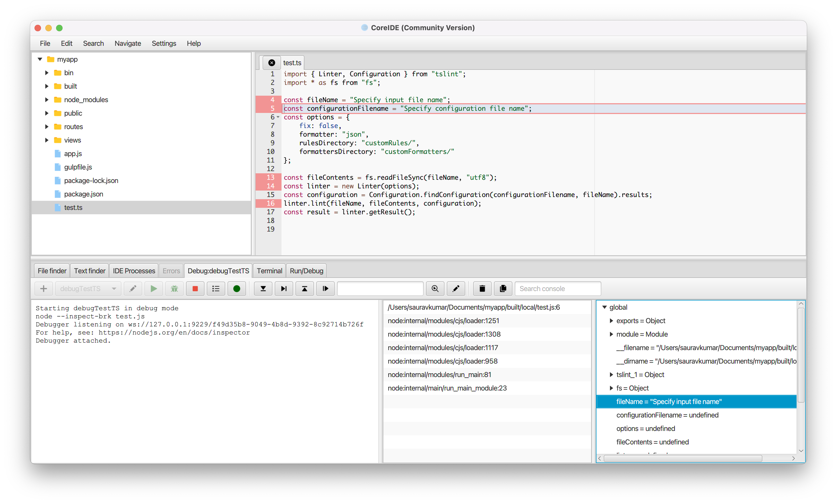
Task: Click the green debug bug icon
Action: [x=174, y=289]
